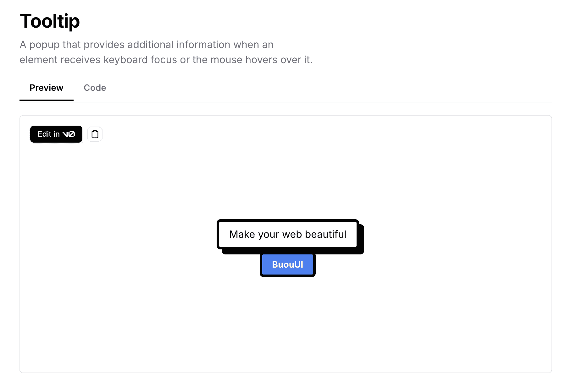
Task: Click the black underline beneath the Preview tab
Action: click(47, 100)
